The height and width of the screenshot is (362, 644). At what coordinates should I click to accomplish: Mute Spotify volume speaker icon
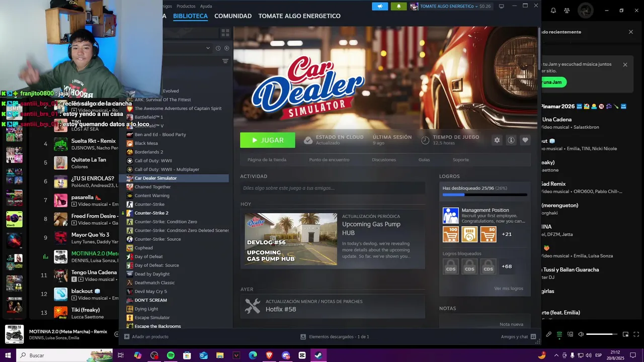pyautogui.click(x=581, y=334)
